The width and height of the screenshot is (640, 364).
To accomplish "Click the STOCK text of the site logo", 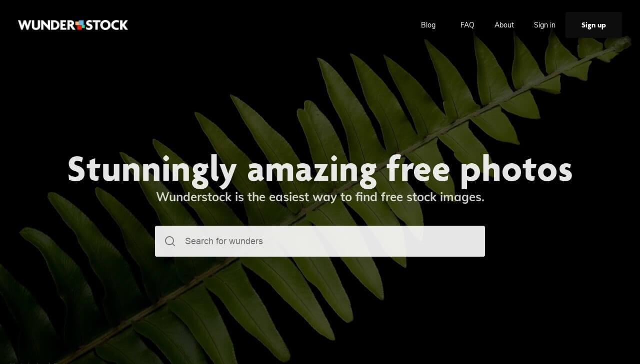I will pos(107,25).
